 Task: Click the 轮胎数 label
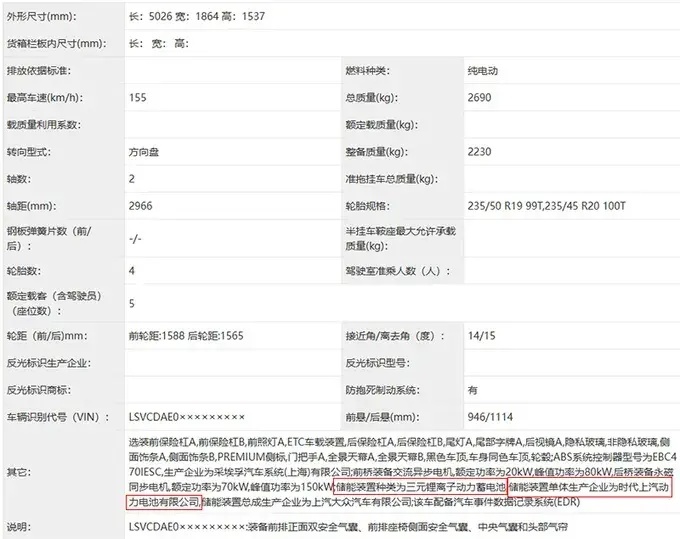click(x=23, y=271)
